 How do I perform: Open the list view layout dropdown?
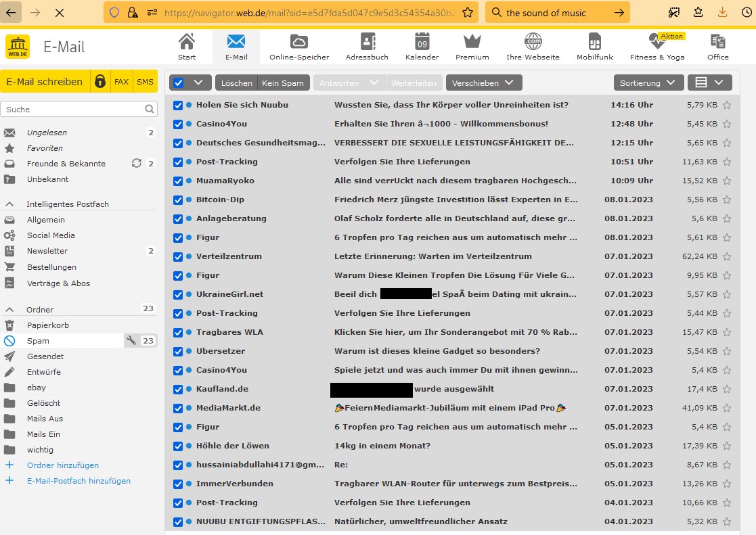710,83
